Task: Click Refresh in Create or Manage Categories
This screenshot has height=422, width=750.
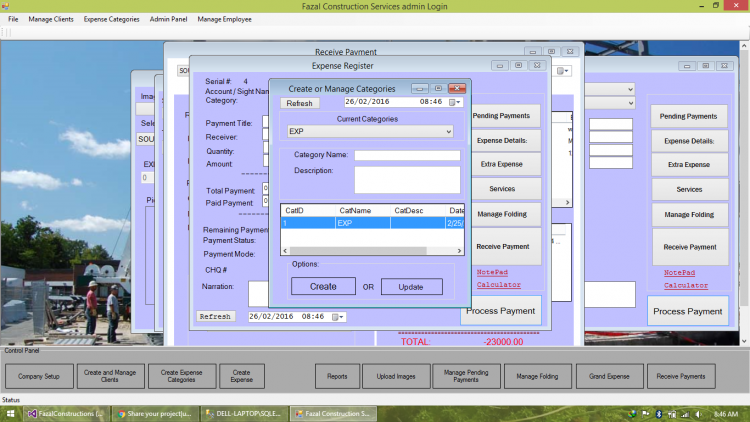Action: pos(299,103)
